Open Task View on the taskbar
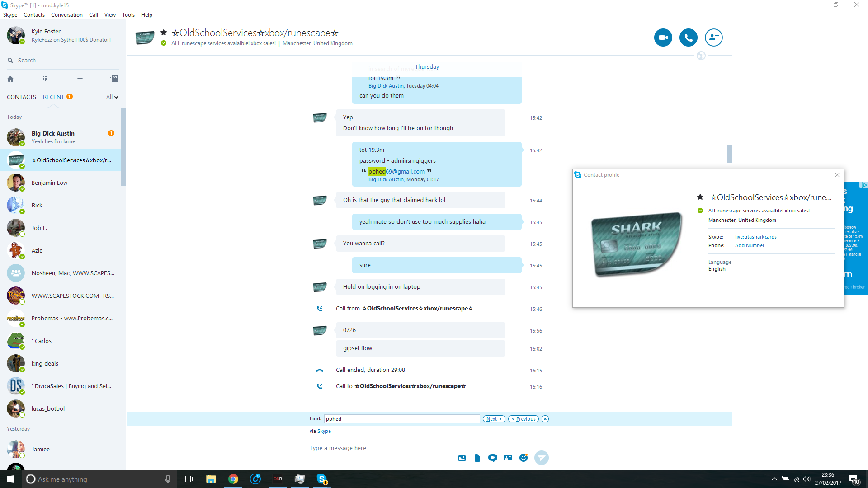The height and width of the screenshot is (488, 868). (188, 479)
